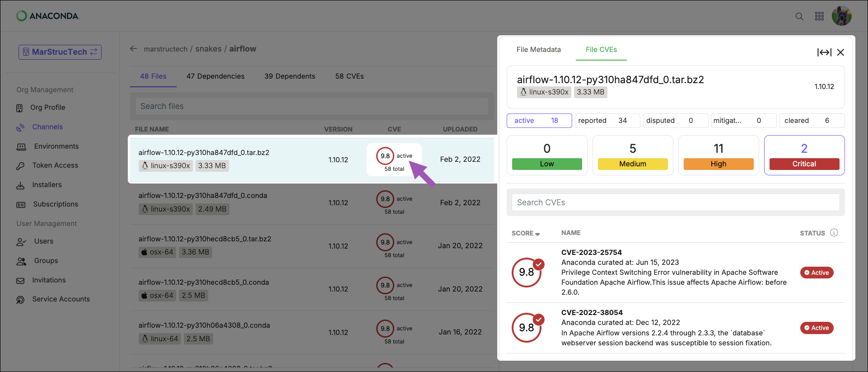Select the 47 Dependencies tab
The image size is (868, 372).
(215, 76)
